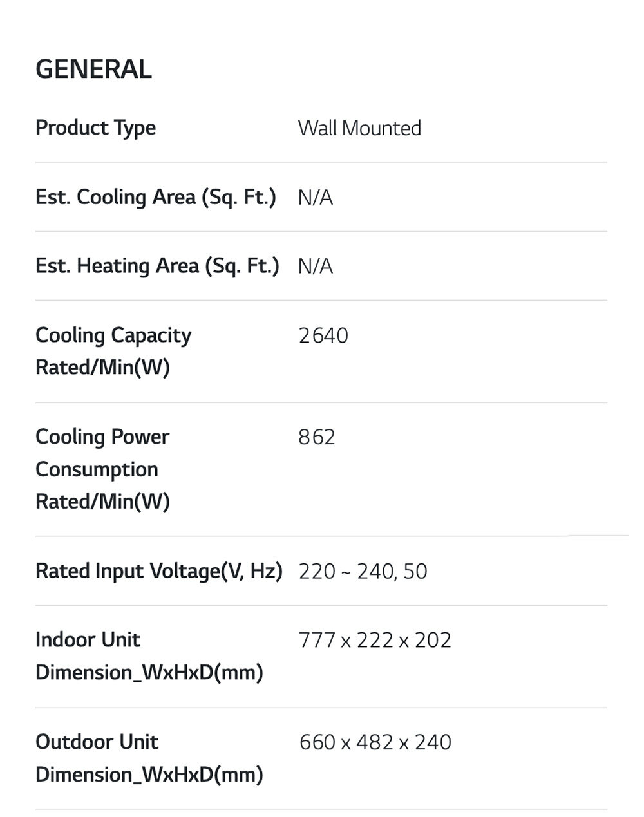The height and width of the screenshot is (817, 644).
Task: Click the word Consumption in the label
Action: [97, 469]
